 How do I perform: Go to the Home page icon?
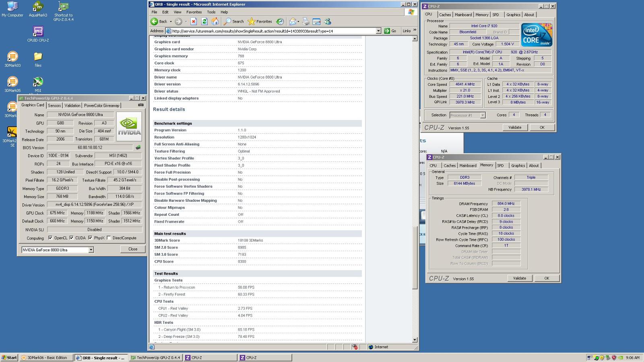tap(215, 21)
